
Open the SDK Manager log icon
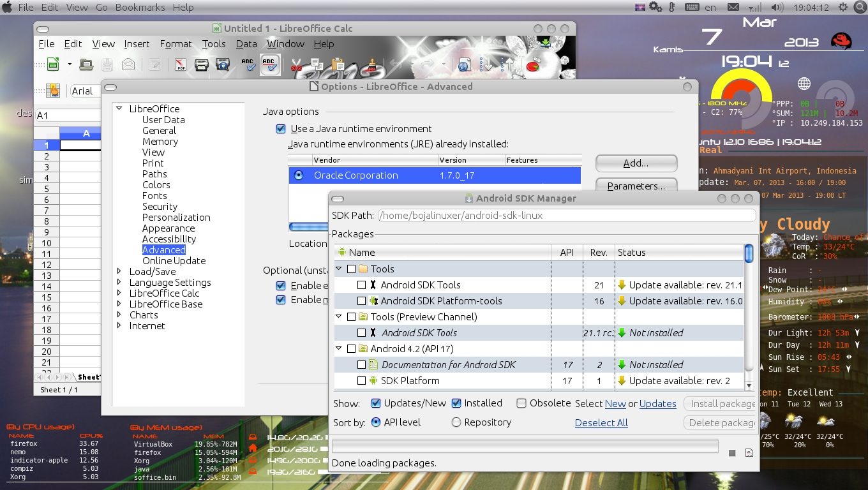tap(749, 453)
